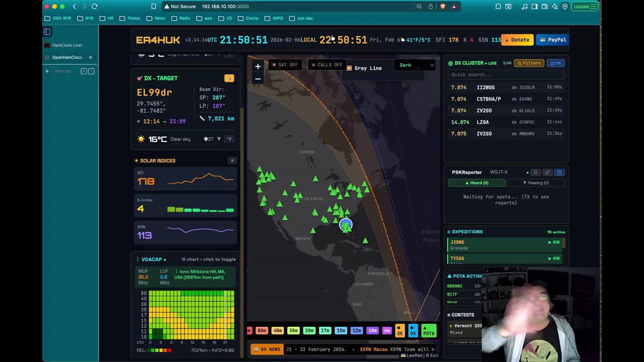The width and height of the screenshot is (644, 362).
Task: Click the sun weather icon in DX-Target
Action: (141, 139)
